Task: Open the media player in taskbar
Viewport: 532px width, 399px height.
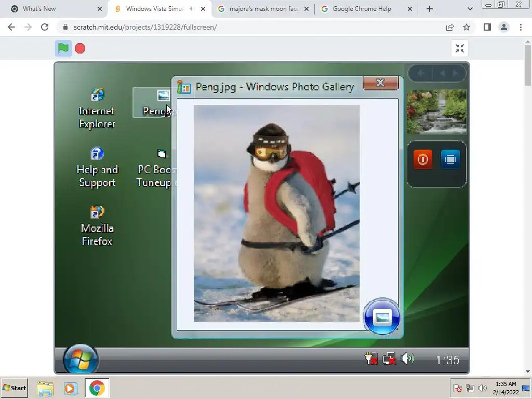Action: click(70, 388)
